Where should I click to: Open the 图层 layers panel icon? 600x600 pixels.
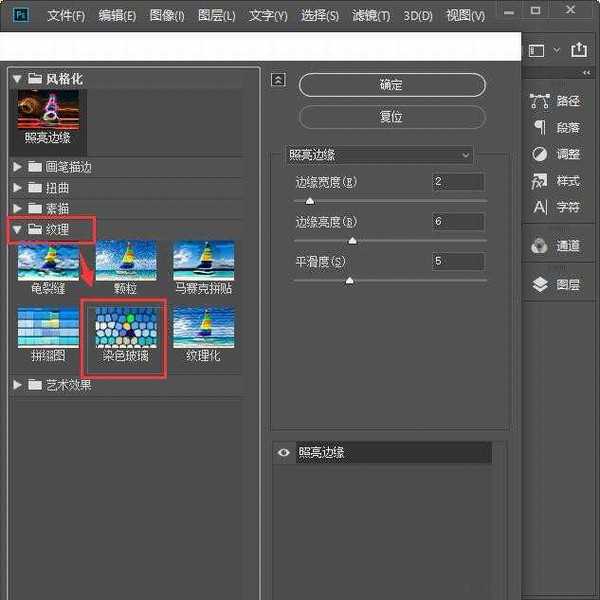[540, 284]
